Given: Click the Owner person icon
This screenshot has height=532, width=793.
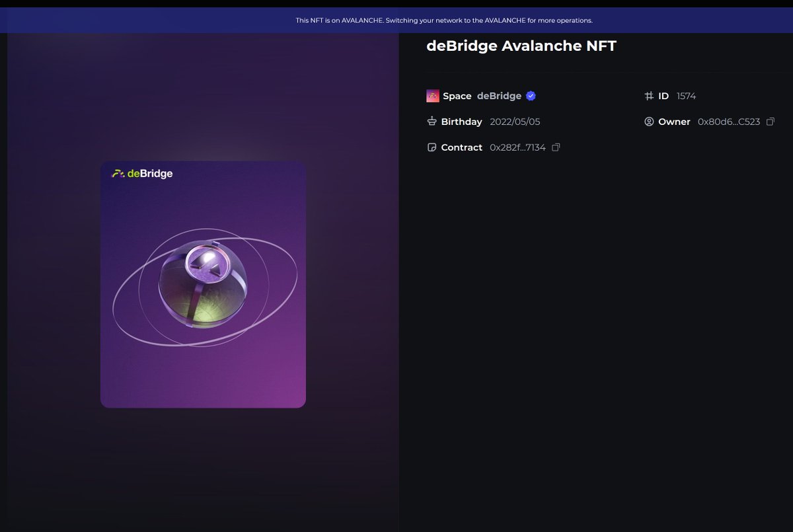Looking at the screenshot, I should (x=649, y=122).
